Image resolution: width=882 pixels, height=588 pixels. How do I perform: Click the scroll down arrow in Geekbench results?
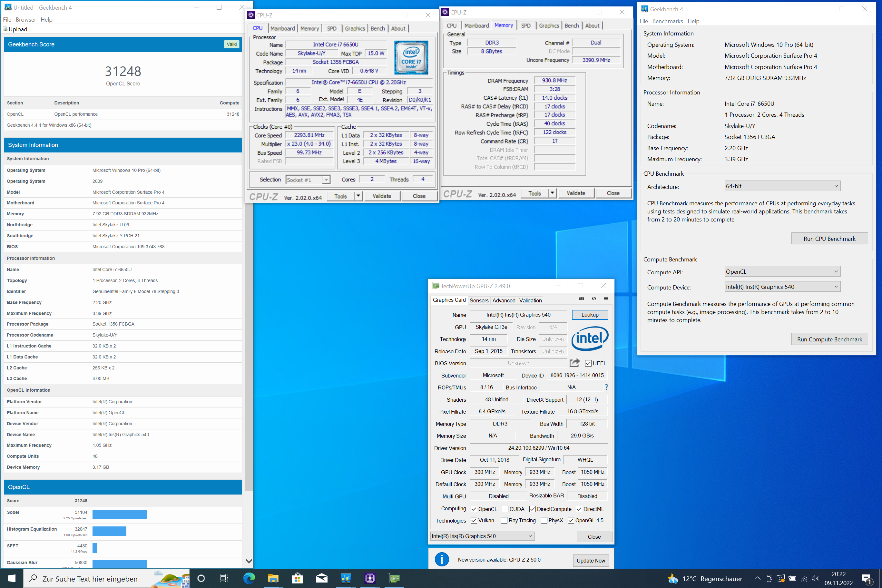[x=249, y=561]
